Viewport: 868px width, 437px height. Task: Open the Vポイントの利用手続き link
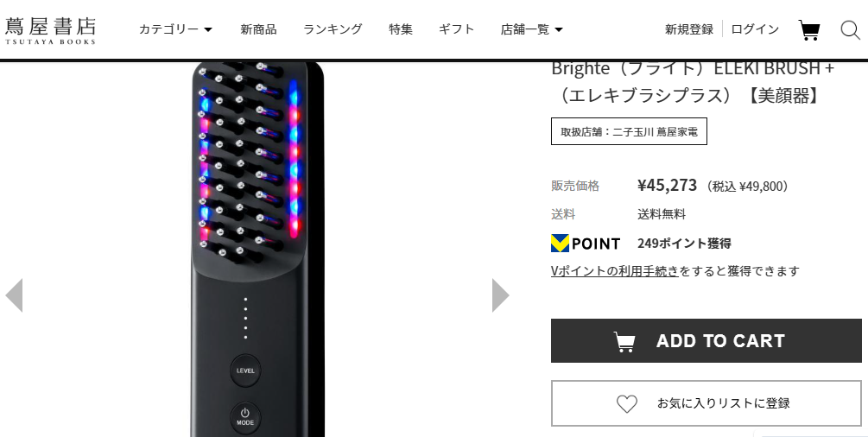pyautogui.click(x=614, y=271)
